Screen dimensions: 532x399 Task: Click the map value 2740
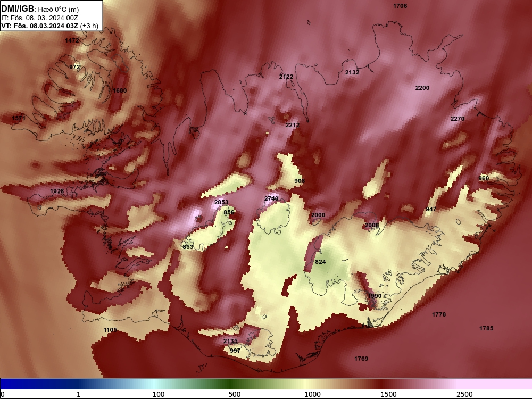271,198
